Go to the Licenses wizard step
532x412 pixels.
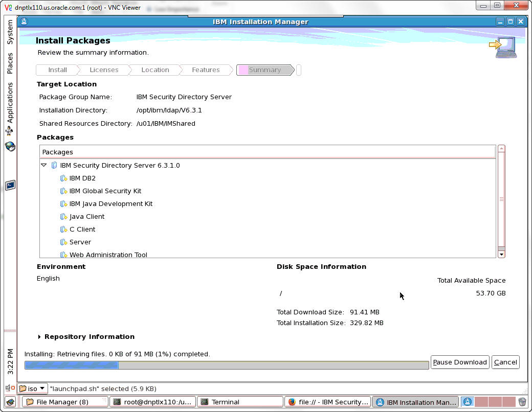(104, 70)
